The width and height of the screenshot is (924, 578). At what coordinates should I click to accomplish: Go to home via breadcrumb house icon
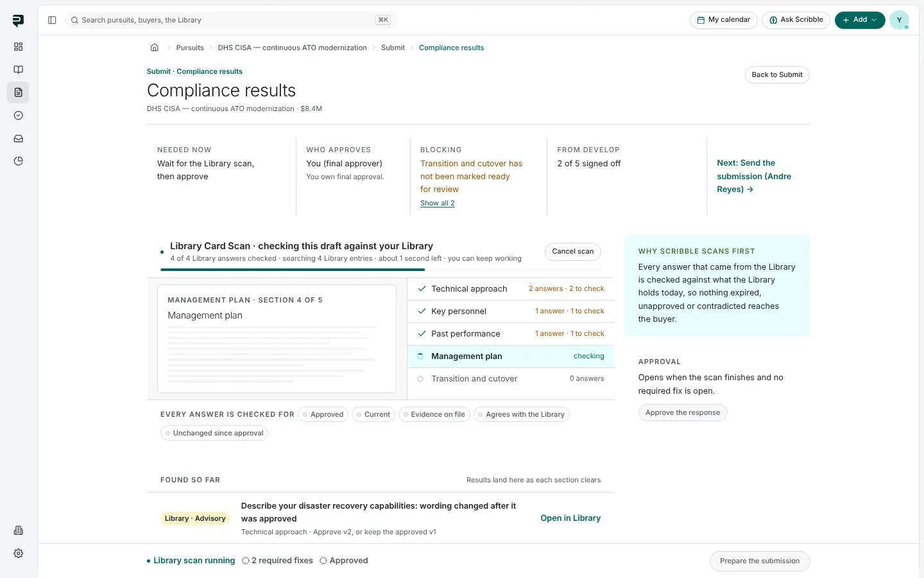155,48
